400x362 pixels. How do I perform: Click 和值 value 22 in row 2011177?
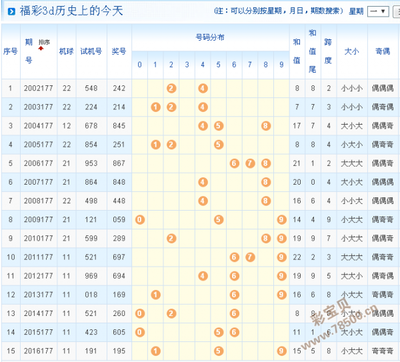(297, 257)
